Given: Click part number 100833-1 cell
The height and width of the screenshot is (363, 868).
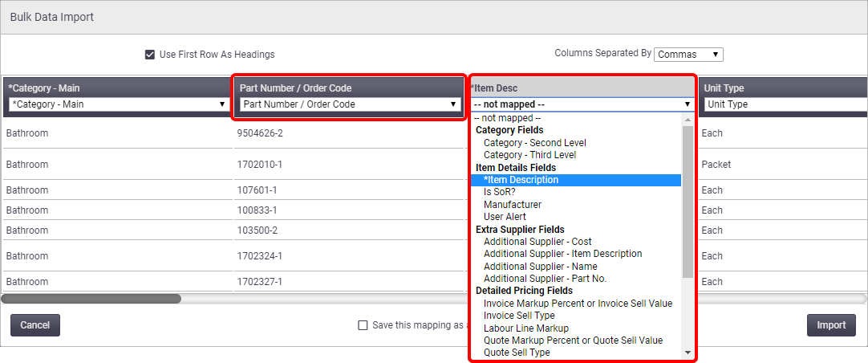Looking at the screenshot, I should click(347, 210).
